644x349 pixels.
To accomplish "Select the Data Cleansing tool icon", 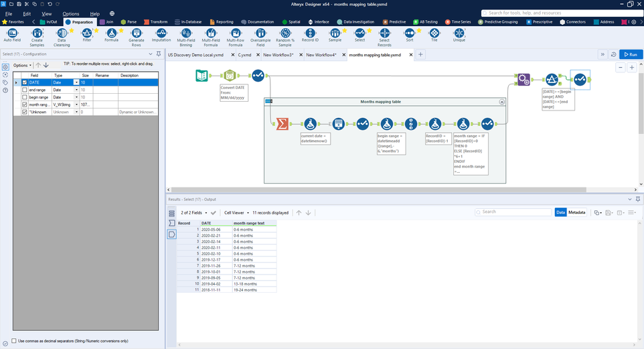I will pyautogui.click(x=62, y=34).
